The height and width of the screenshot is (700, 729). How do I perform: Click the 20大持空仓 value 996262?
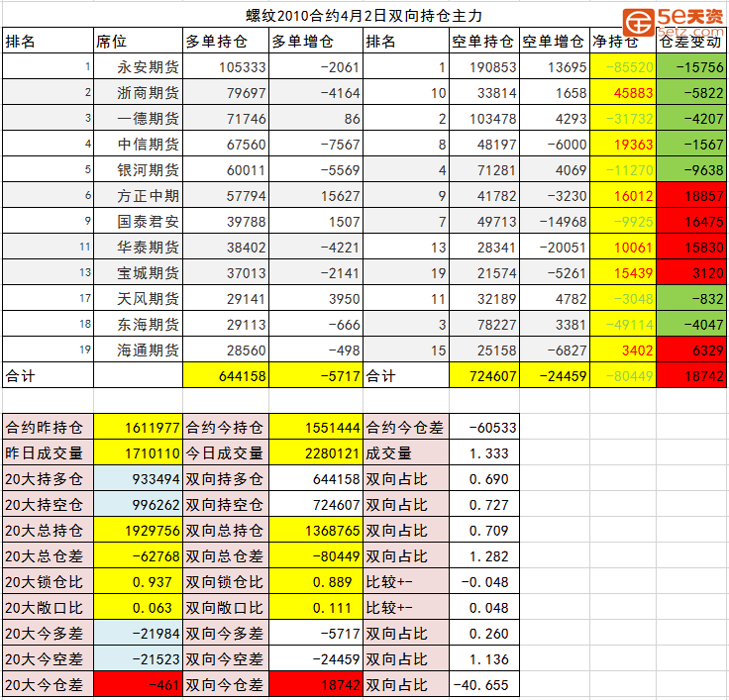[138, 504]
